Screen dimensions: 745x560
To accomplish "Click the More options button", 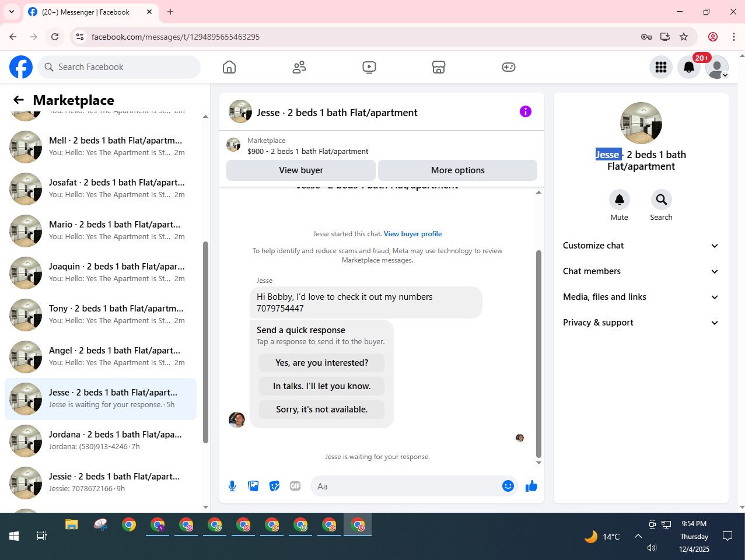I will click(458, 170).
